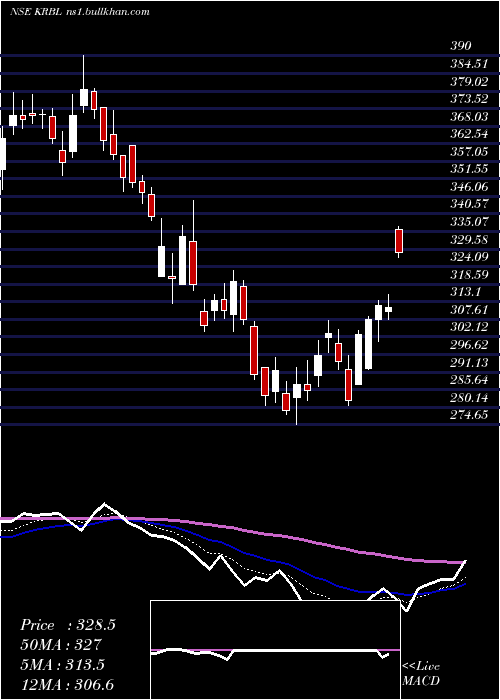Click the 274.65 price axis label
Screen dimensions: 500x700
[469, 415]
